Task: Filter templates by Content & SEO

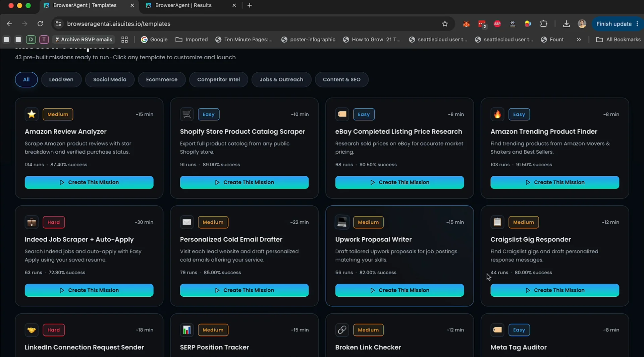Action: tap(341, 79)
